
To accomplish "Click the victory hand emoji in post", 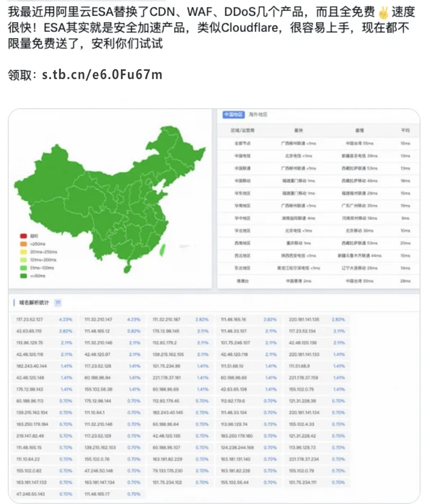I will (x=383, y=13).
